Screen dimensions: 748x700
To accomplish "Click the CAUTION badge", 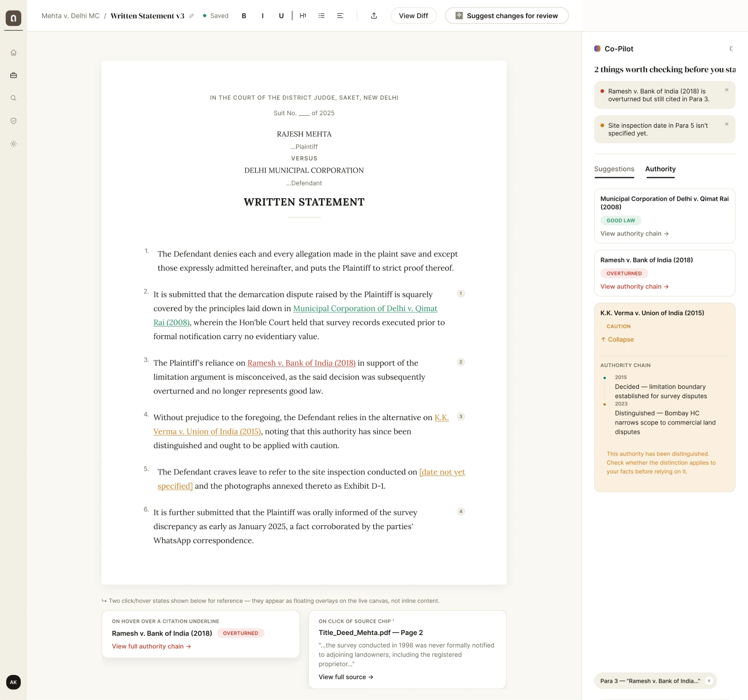I will (x=618, y=326).
